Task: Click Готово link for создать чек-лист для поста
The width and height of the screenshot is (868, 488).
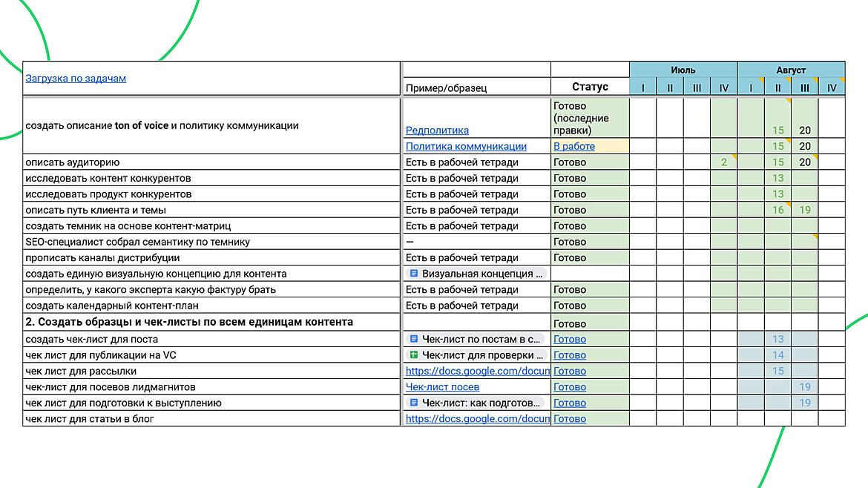Action: pos(569,339)
